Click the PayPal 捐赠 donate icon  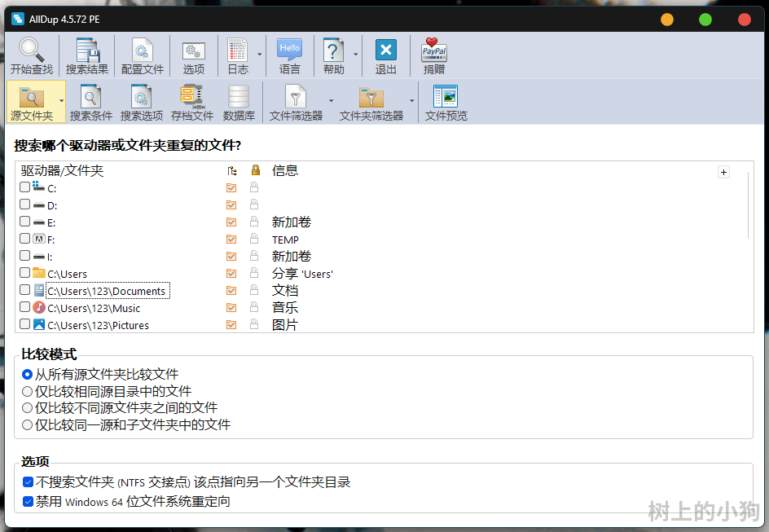(x=434, y=56)
